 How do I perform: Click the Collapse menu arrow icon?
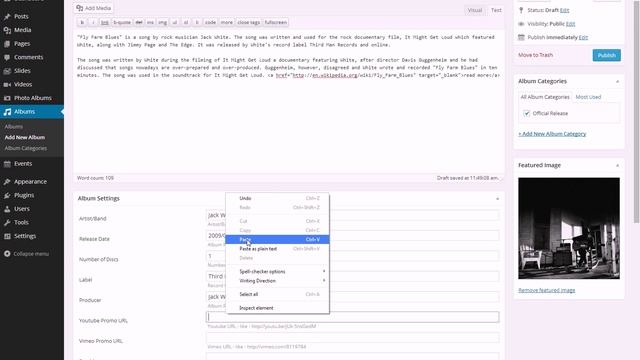[7, 254]
